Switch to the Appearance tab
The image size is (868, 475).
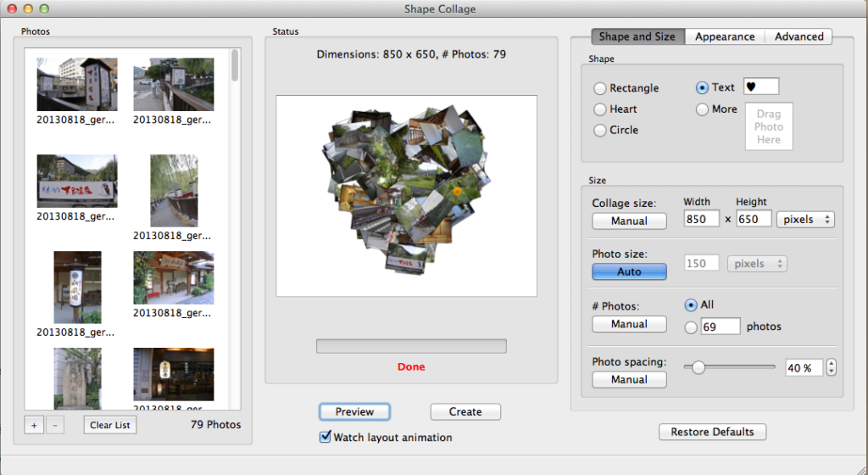point(725,36)
